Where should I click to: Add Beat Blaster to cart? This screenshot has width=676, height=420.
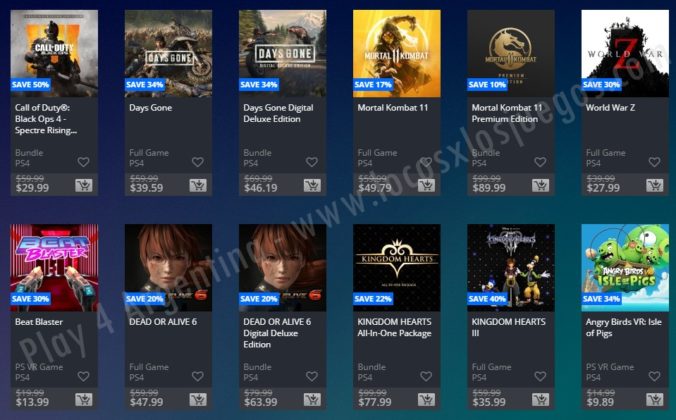(84, 400)
